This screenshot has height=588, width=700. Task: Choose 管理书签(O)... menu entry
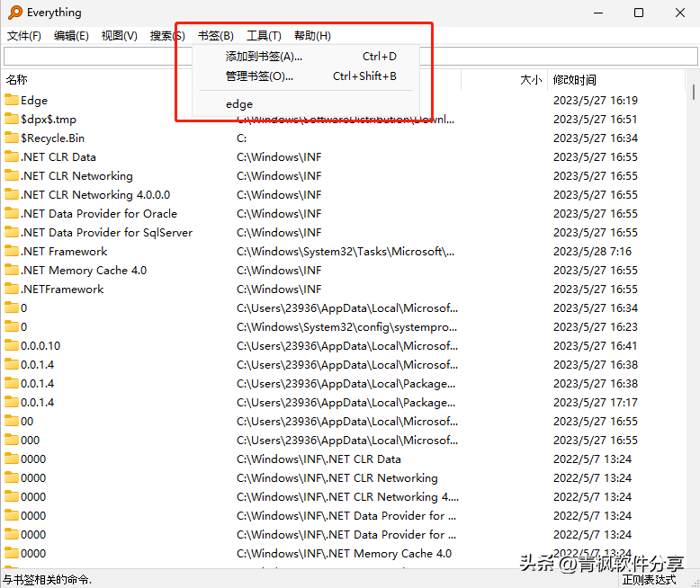click(306, 76)
